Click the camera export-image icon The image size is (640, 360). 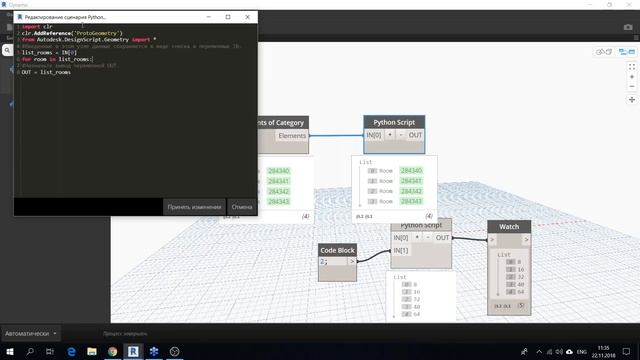coord(628,27)
